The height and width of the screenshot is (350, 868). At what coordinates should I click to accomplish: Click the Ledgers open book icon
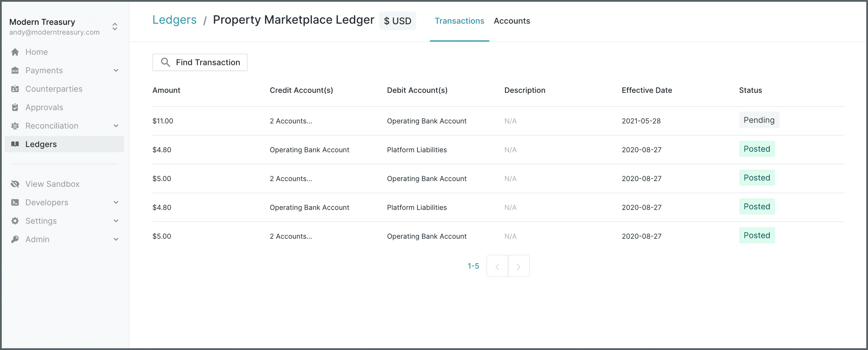(15, 144)
